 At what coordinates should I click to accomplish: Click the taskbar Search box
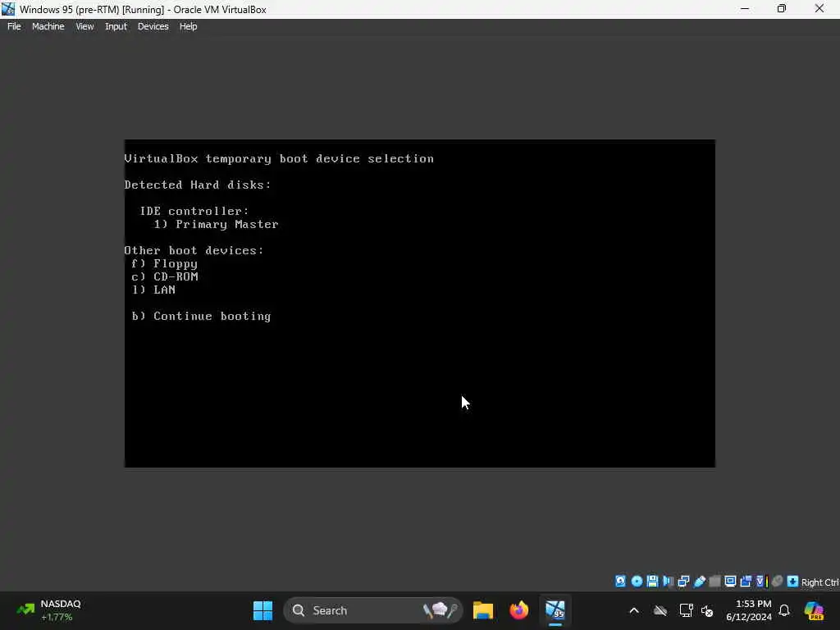[x=373, y=610]
